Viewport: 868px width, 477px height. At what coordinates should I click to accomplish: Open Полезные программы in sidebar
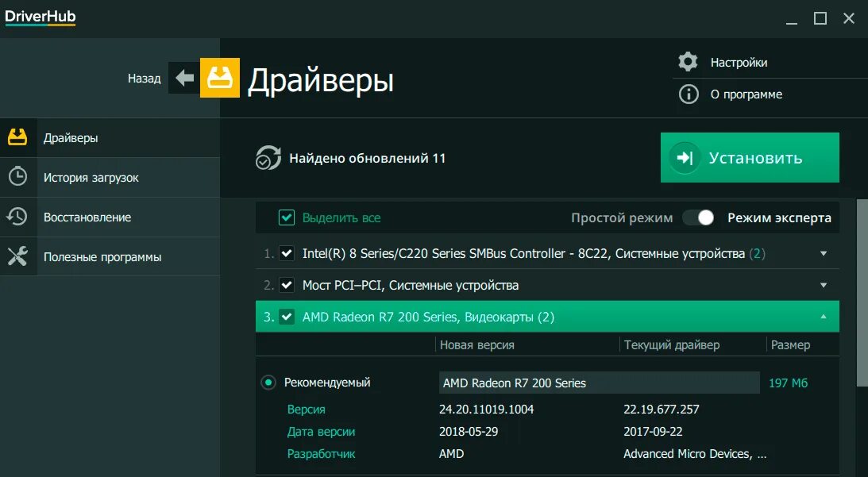point(110,257)
